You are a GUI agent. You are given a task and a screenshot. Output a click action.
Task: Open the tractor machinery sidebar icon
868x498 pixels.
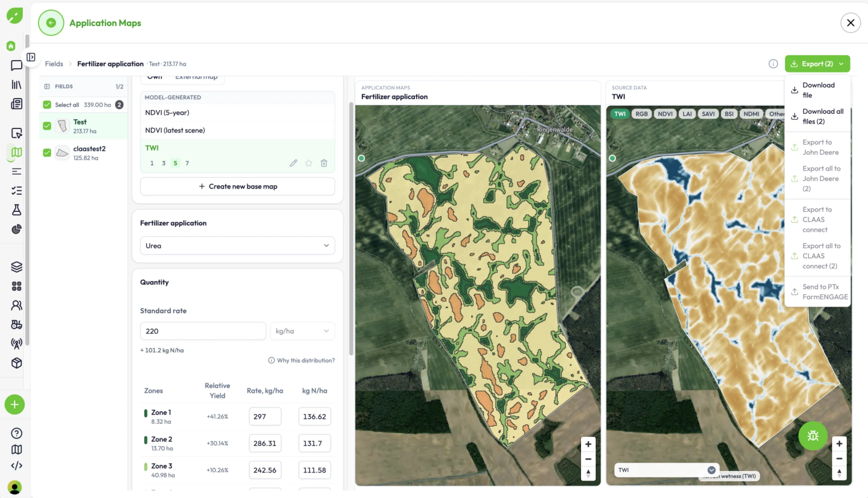(16, 324)
